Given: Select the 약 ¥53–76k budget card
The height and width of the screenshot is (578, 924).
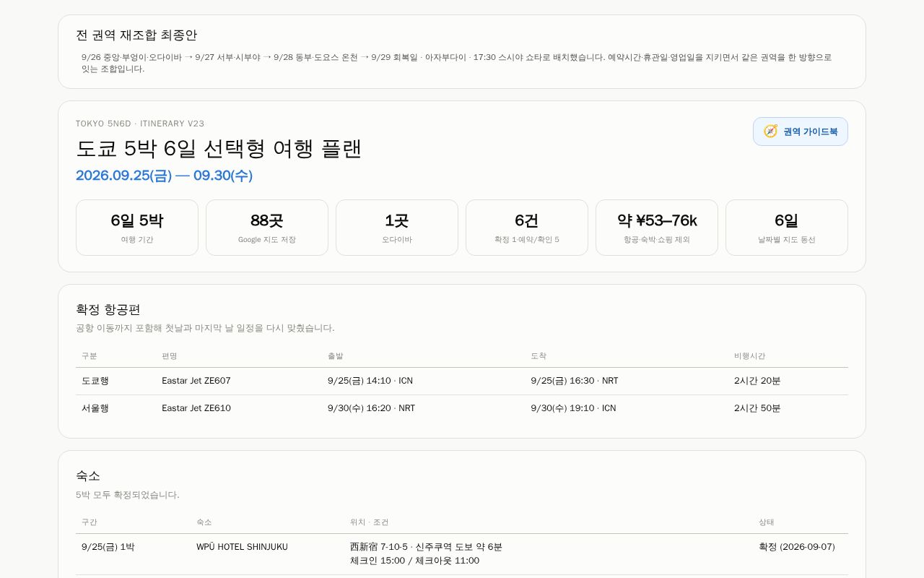Looking at the screenshot, I should [x=657, y=228].
